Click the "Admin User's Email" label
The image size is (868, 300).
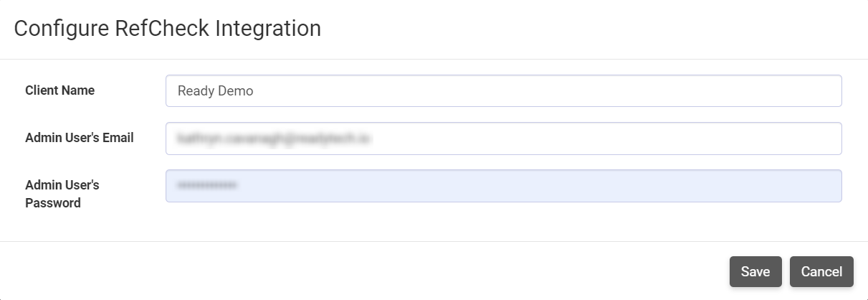click(80, 138)
